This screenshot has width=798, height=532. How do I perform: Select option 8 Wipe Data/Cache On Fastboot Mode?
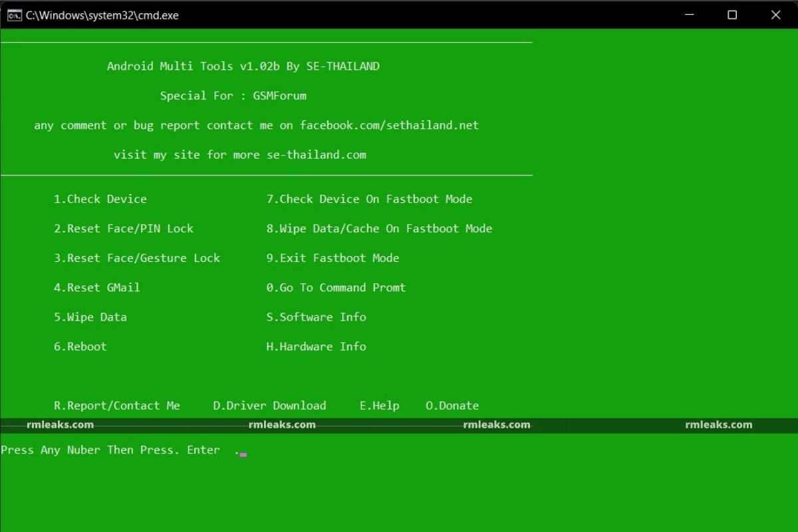point(380,228)
